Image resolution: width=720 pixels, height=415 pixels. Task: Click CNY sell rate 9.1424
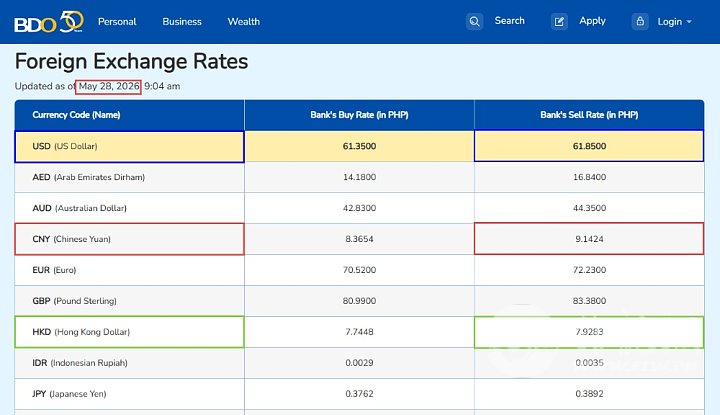point(589,239)
